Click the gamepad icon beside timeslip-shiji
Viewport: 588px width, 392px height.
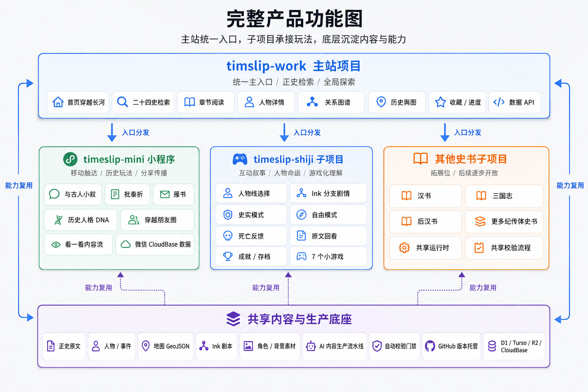(x=240, y=159)
